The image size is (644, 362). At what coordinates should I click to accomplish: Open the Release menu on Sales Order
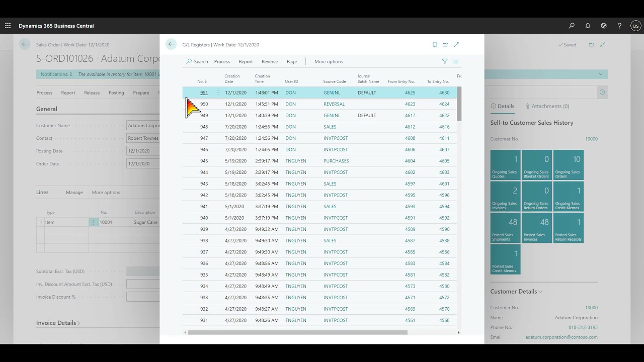click(92, 93)
